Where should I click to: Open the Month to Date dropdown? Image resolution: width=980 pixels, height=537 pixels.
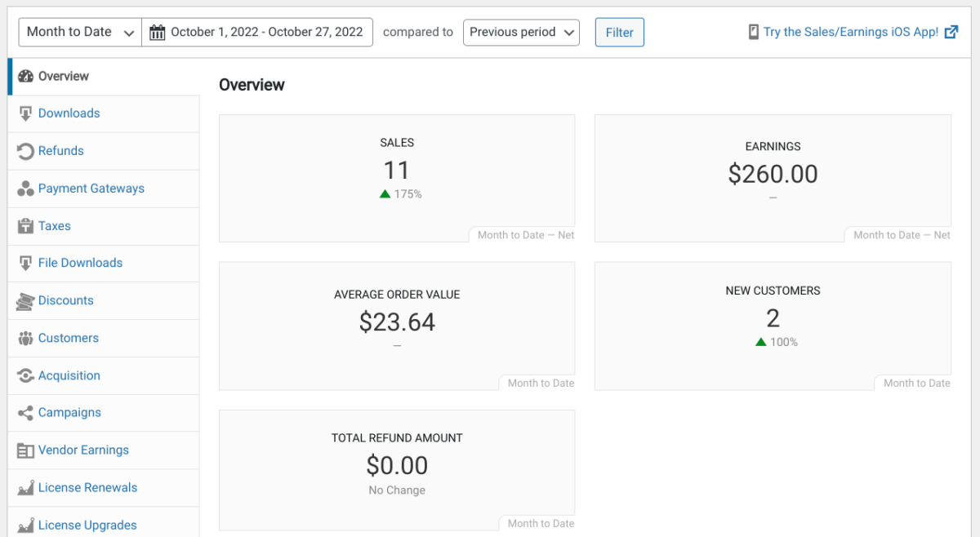coord(80,33)
